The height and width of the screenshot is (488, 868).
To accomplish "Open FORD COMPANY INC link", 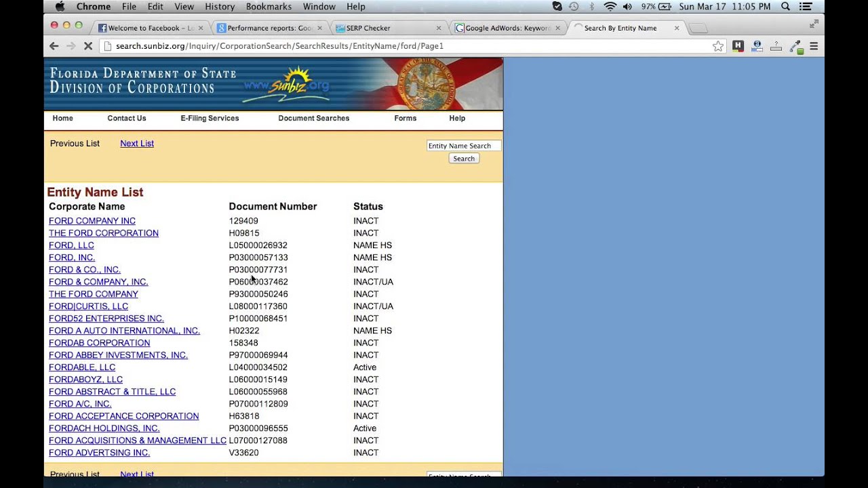I will click(92, 221).
